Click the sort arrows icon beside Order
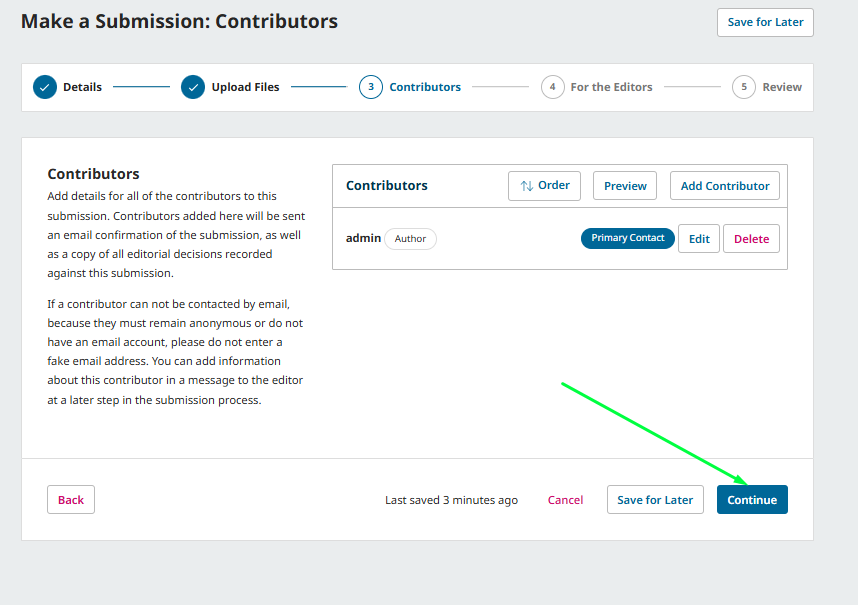858x605 pixels. [527, 186]
